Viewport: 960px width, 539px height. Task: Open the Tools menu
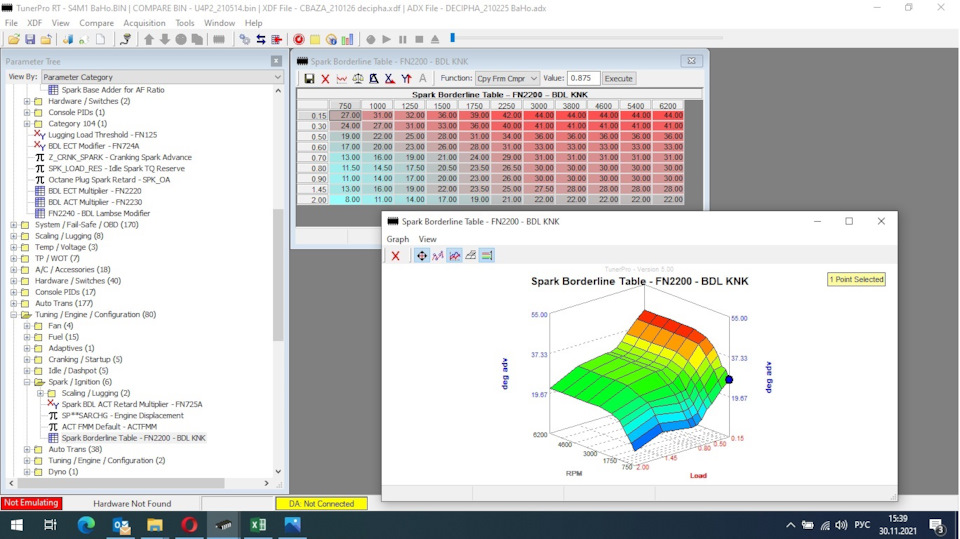(x=184, y=23)
